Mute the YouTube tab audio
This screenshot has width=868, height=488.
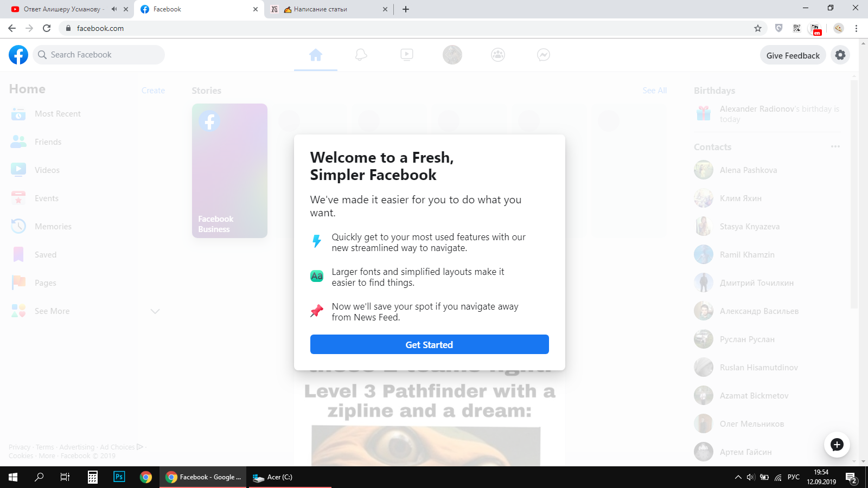[x=114, y=9]
